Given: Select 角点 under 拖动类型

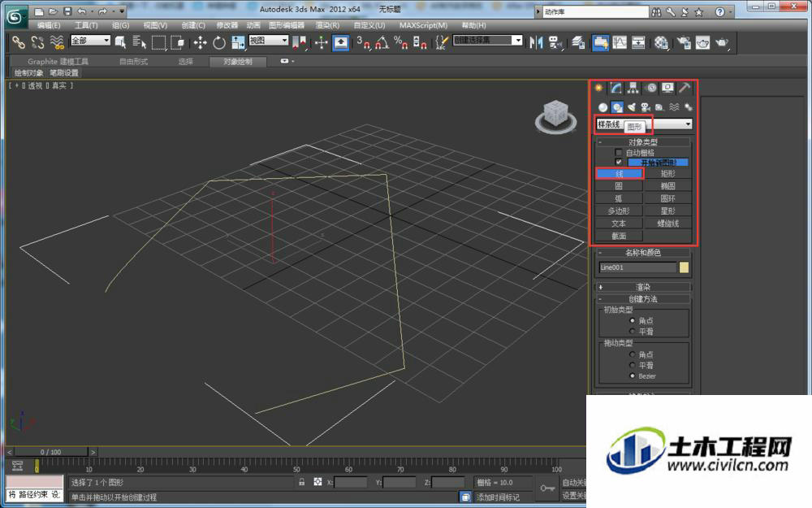Looking at the screenshot, I should pos(632,354).
